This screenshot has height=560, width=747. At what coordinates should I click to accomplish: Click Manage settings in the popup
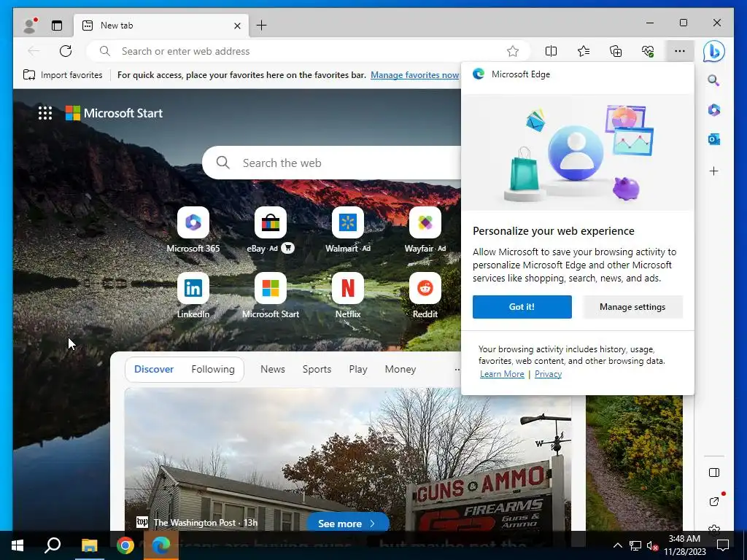coord(632,307)
